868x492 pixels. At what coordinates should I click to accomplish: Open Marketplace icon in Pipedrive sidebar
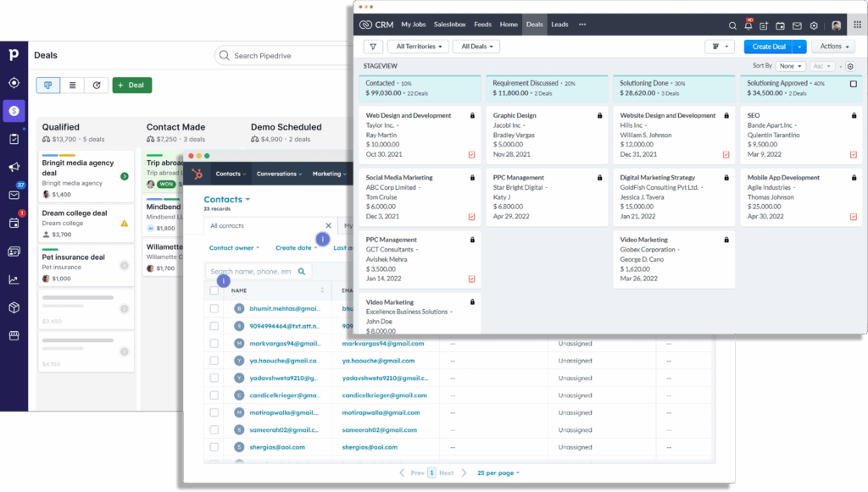(14, 335)
